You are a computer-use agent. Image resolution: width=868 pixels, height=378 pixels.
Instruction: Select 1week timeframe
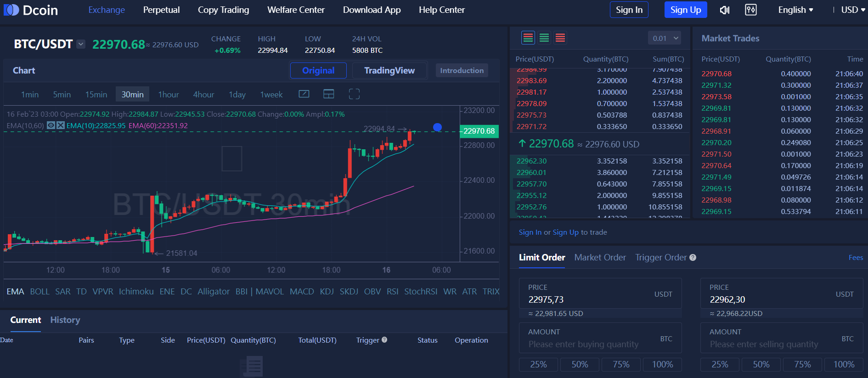271,94
